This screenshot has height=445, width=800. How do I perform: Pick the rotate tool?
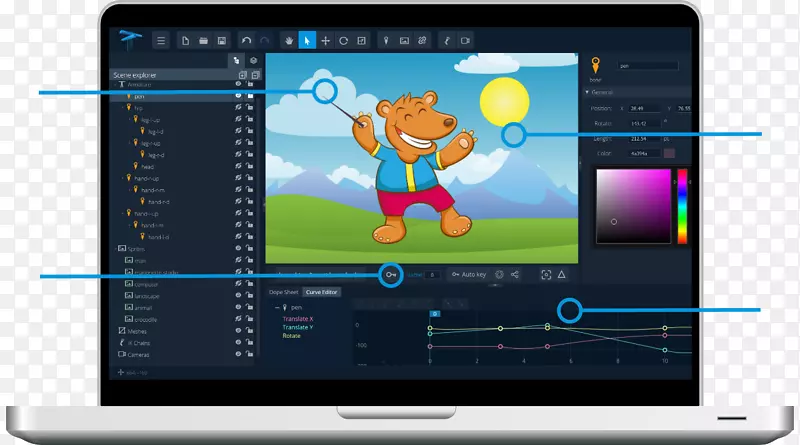pos(343,41)
